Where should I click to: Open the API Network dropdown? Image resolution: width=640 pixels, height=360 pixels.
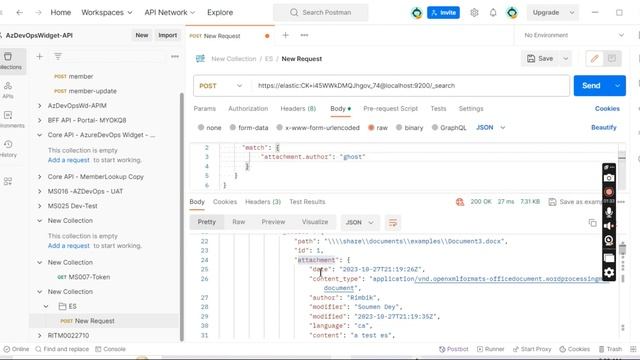(x=170, y=13)
